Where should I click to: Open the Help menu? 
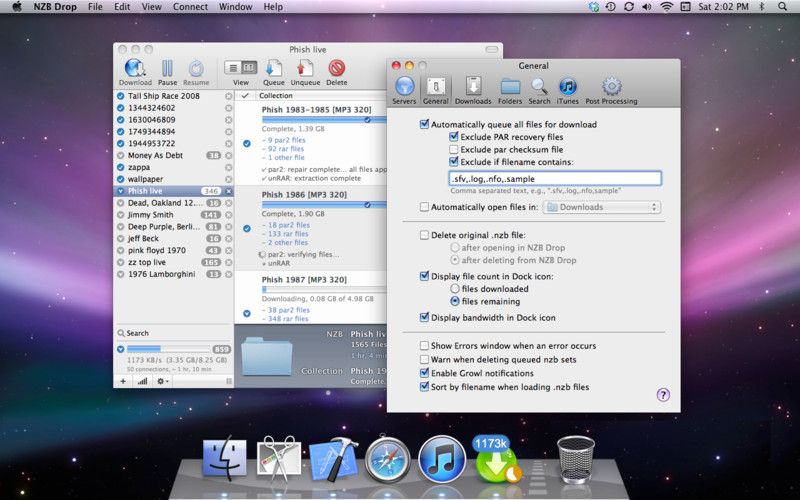(x=273, y=7)
